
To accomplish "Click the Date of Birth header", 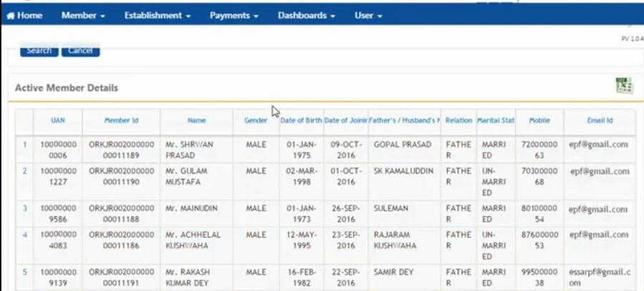I will pos(301,121).
